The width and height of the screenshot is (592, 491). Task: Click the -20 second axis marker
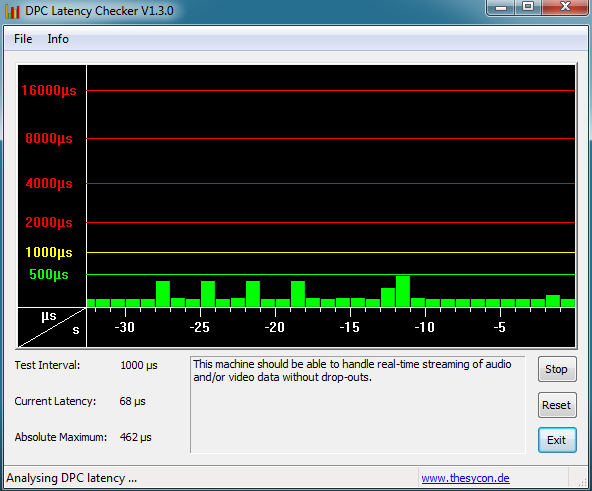pyautogui.click(x=274, y=327)
